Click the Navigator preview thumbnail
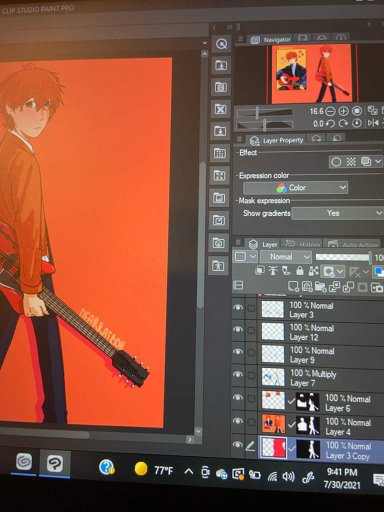384x512 pixels. tap(311, 74)
